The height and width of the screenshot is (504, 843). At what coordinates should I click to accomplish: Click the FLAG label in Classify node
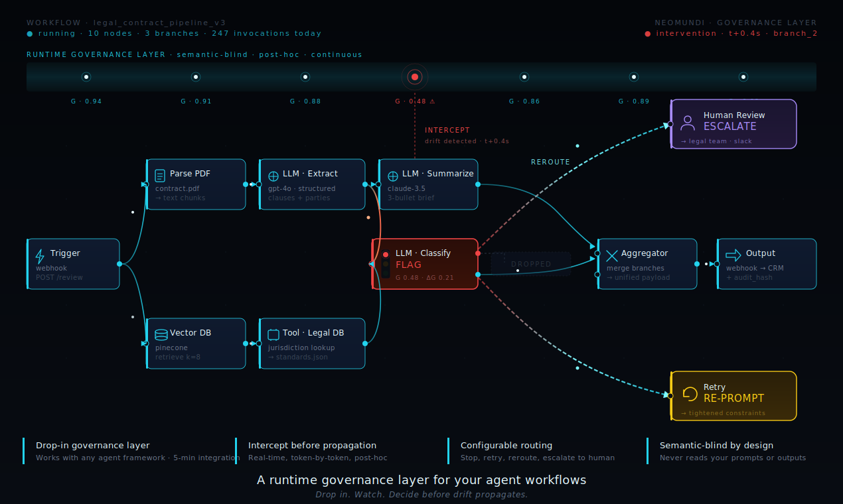coord(409,265)
